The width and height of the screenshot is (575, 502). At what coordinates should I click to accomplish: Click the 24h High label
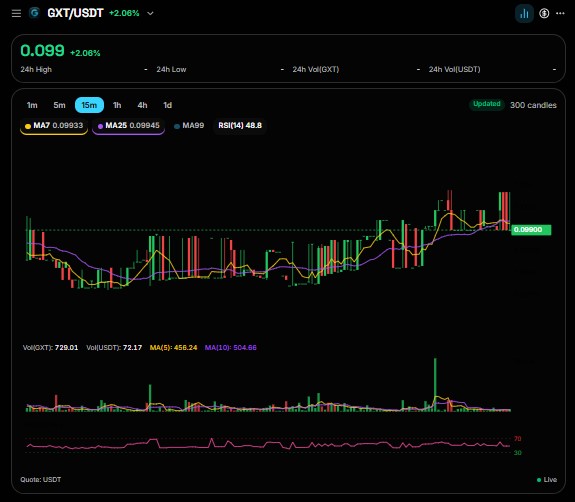(x=36, y=69)
